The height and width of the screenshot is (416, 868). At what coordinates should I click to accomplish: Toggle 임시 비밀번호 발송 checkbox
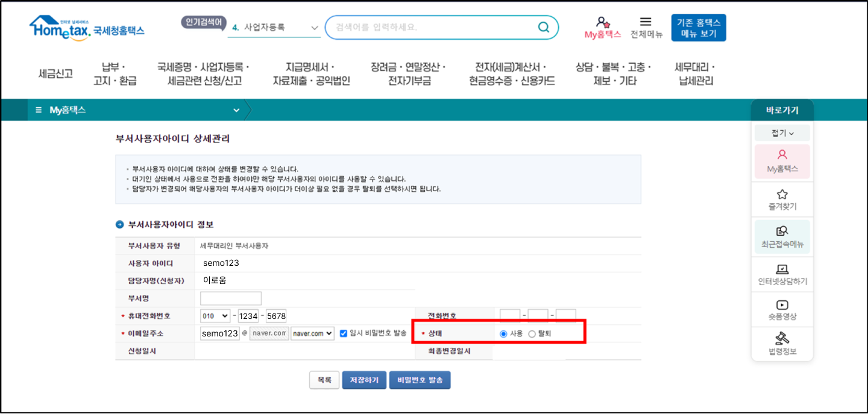tap(344, 333)
